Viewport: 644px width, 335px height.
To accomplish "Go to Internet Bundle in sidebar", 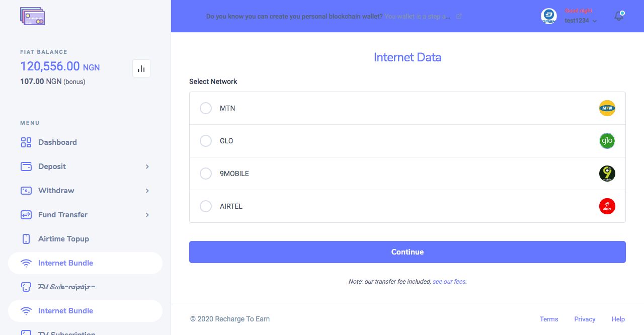I will click(65, 263).
